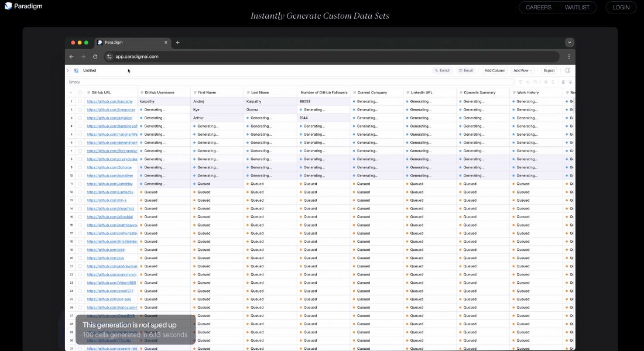Select the row 14 checkbox
This screenshot has height=351, width=644.
coord(80,208)
